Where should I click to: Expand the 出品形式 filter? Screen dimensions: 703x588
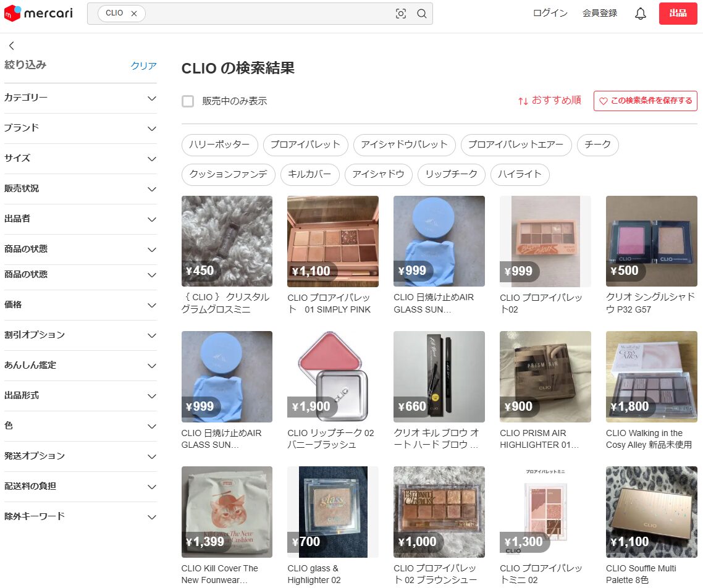[x=80, y=396]
